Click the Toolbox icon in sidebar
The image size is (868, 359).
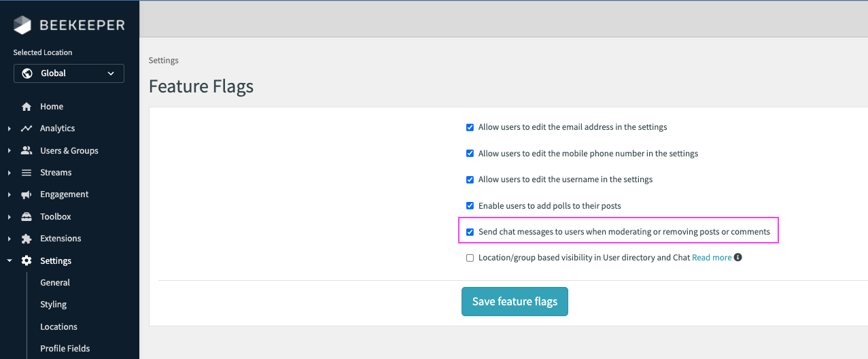tap(27, 217)
